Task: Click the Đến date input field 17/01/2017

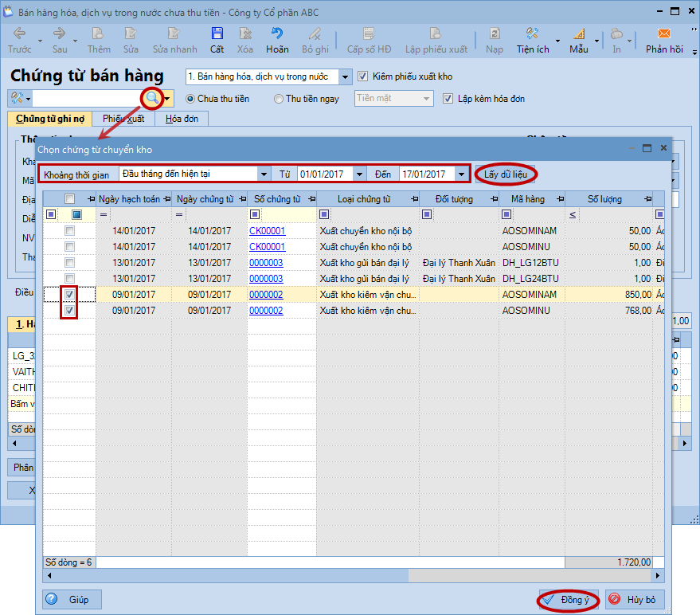Action: [428, 174]
